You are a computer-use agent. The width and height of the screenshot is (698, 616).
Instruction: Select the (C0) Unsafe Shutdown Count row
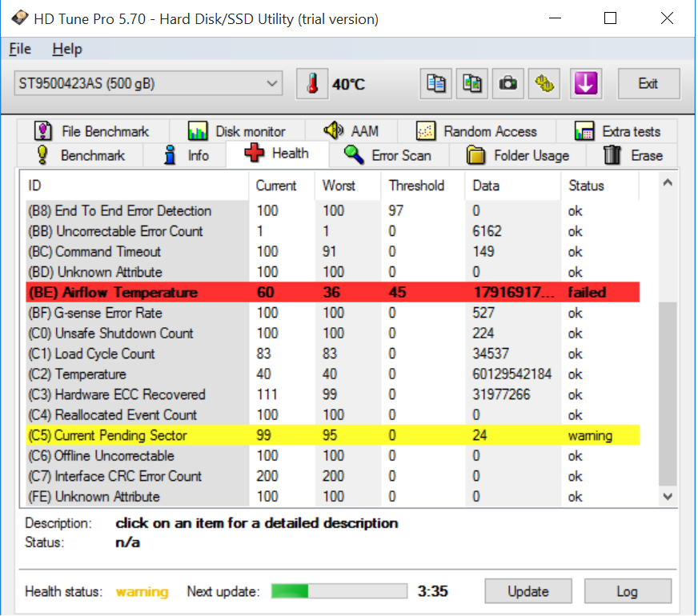(x=333, y=333)
